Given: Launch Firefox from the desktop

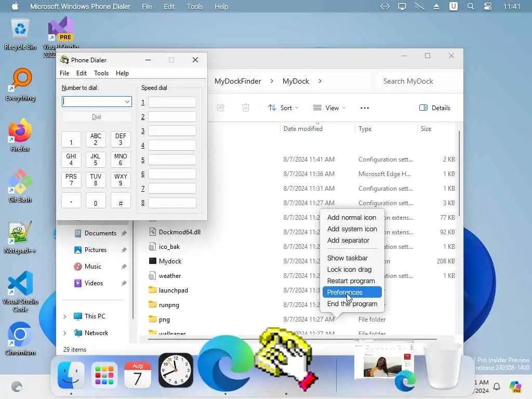Looking at the screenshot, I should tap(20, 136).
